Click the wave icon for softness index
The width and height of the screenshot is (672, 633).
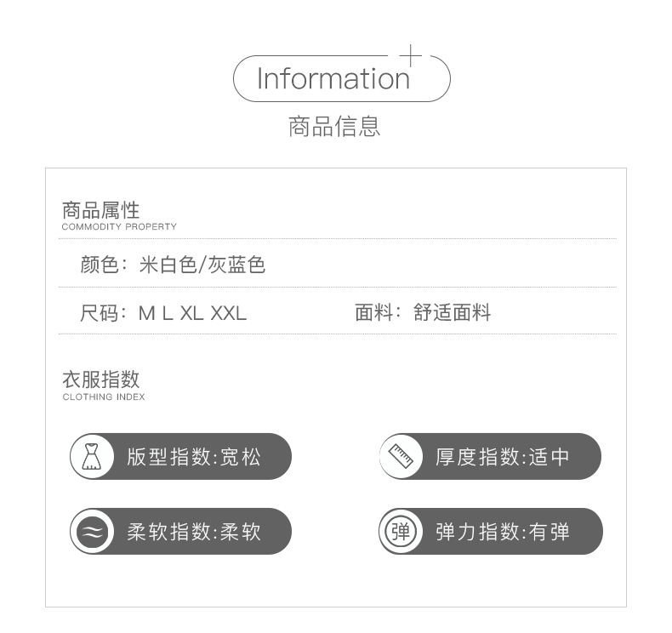pos(92,532)
